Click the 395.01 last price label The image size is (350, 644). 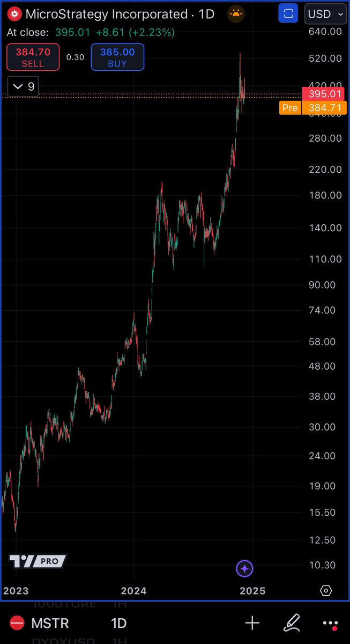(325, 94)
